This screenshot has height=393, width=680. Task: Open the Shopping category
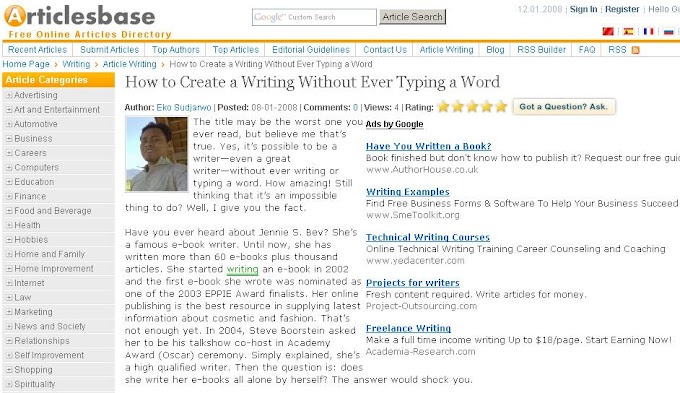(x=33, y=370)
